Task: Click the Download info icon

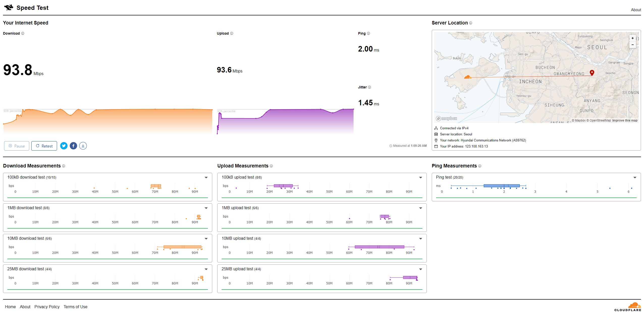Action: pos(23,33)
